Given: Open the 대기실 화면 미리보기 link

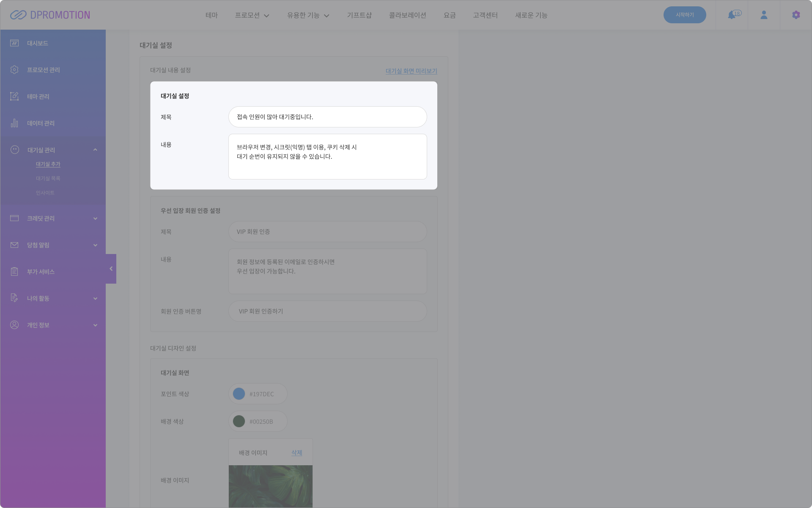Looking at the screenshot, I should pos(411,71).
